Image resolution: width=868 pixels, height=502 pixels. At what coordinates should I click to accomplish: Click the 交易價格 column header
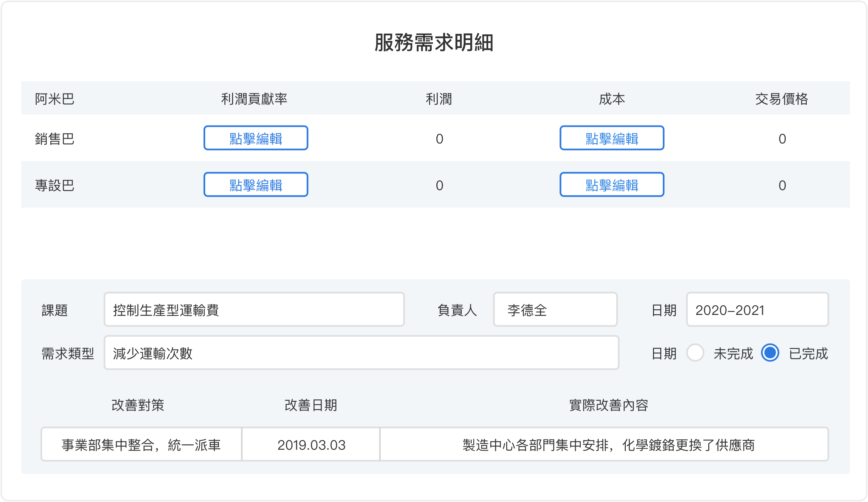click(x=781, y=99)
